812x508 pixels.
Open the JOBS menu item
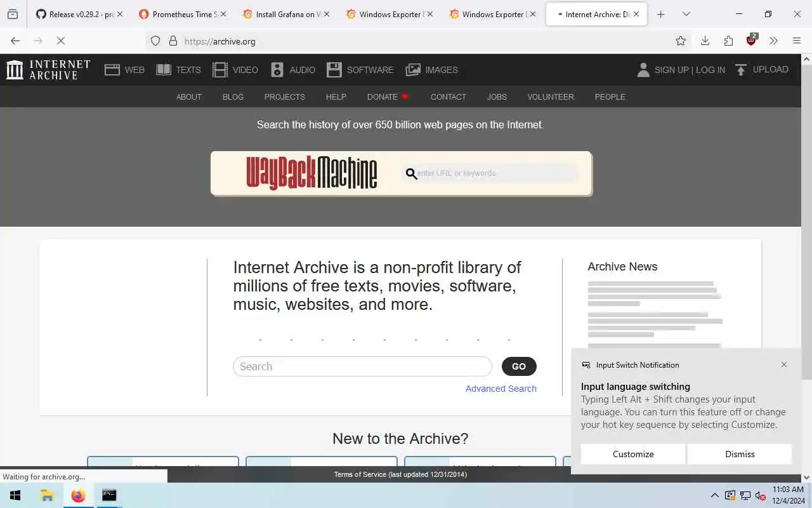[497, 97]
